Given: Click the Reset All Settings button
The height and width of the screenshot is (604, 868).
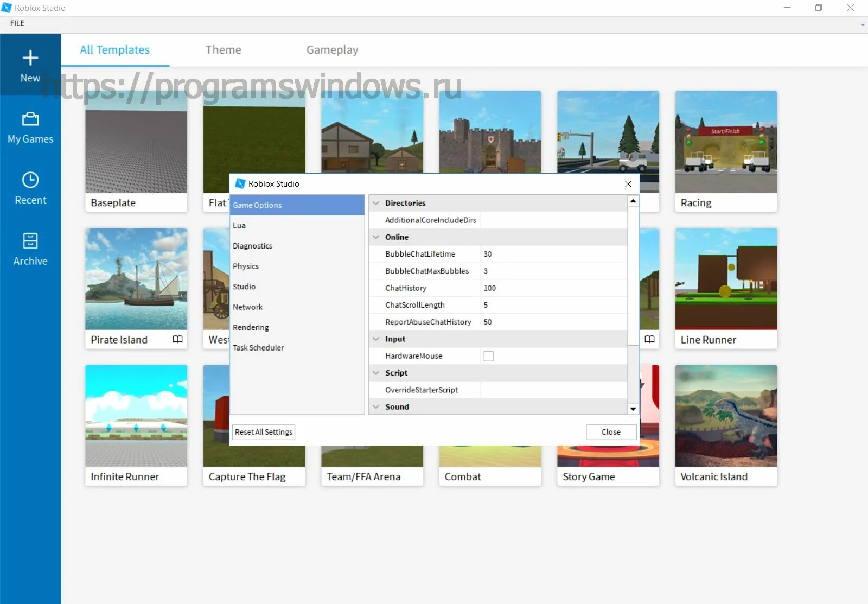Looking at the screenshot, I should [264, 432].
